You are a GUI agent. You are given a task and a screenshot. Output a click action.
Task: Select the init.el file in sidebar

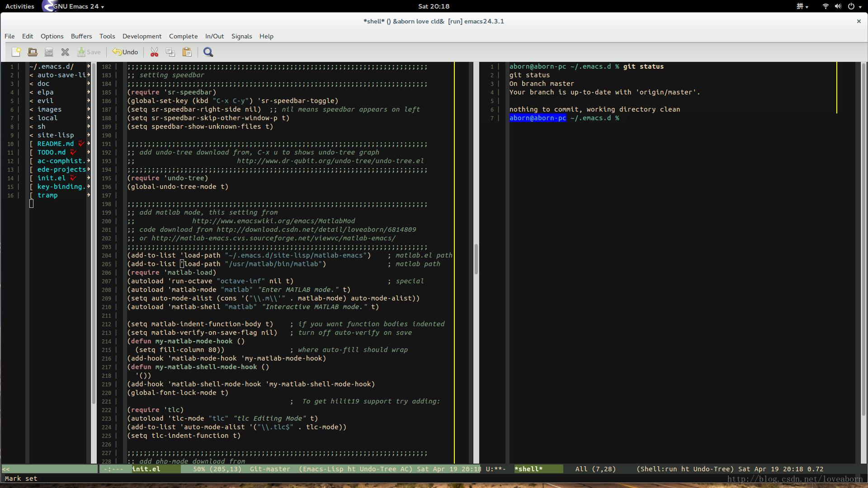[51, 178]
